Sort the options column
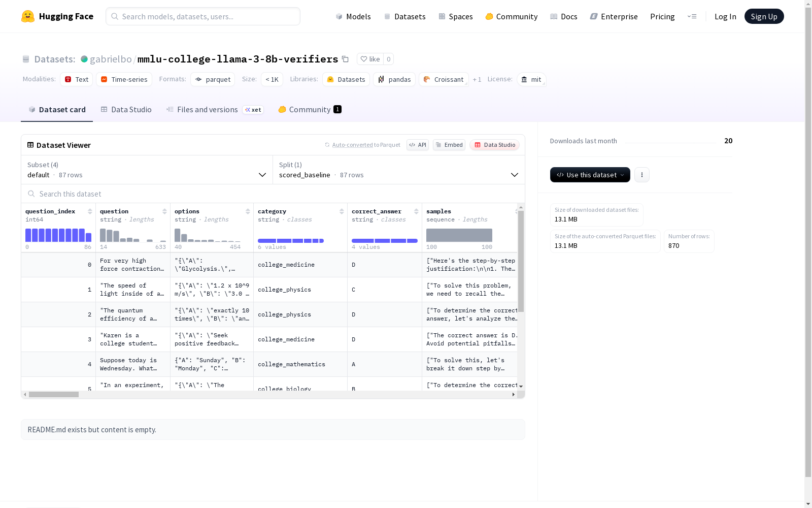Image resolution: width=812 pixels, height=508 pixels. 248,211
